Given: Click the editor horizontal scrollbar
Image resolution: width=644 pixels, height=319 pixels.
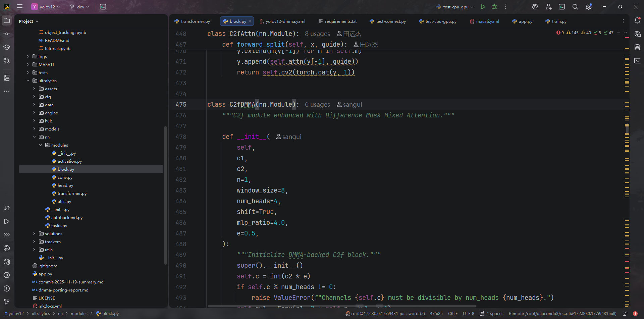Looking at the screenshot, I should tap(341, 306).
